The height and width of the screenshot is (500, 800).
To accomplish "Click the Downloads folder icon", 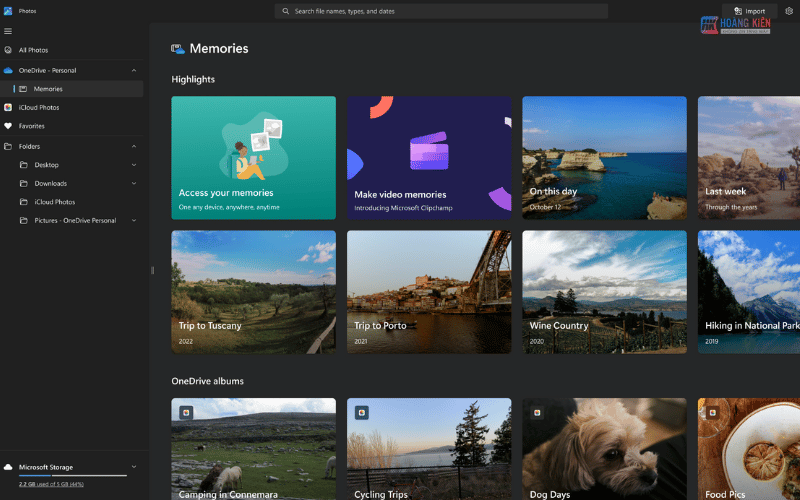I will (x=23, y=183).
